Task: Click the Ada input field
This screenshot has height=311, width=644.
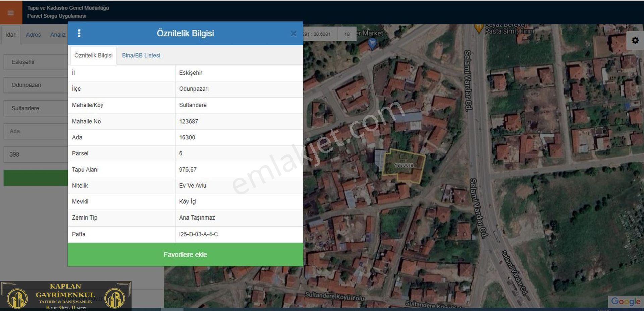Action: tap(36, 131)
